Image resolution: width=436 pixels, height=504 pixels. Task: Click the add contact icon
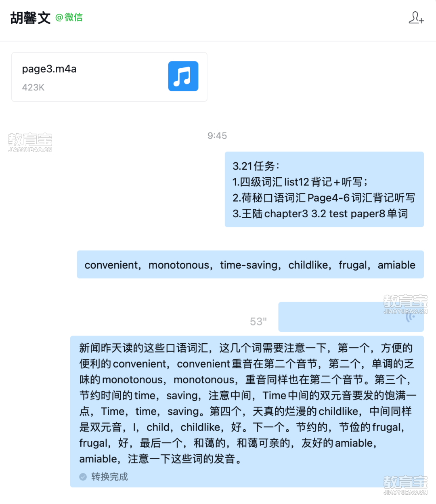pyautogui.click(x=416, y=18)
